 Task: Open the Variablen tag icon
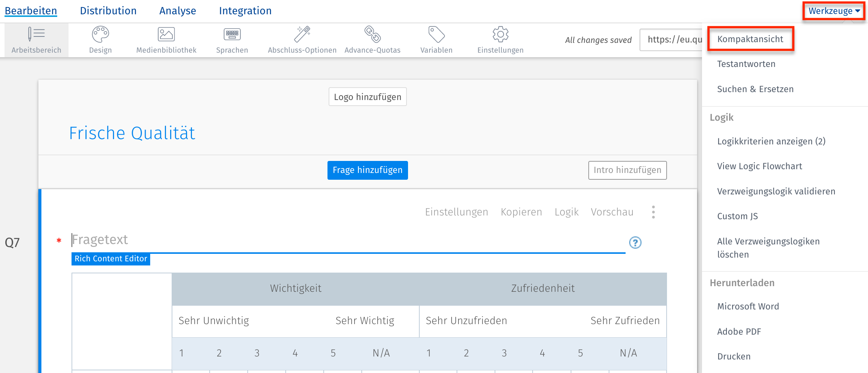[436, 35]
